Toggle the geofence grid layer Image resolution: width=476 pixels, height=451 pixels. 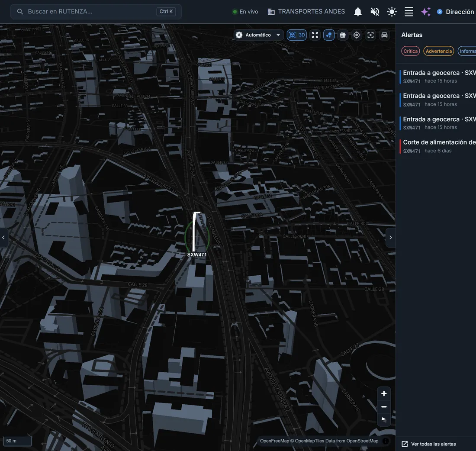point(343,35)
